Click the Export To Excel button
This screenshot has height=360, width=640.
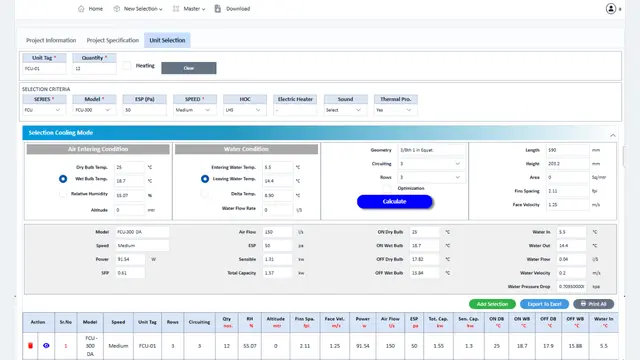[544, 304]
